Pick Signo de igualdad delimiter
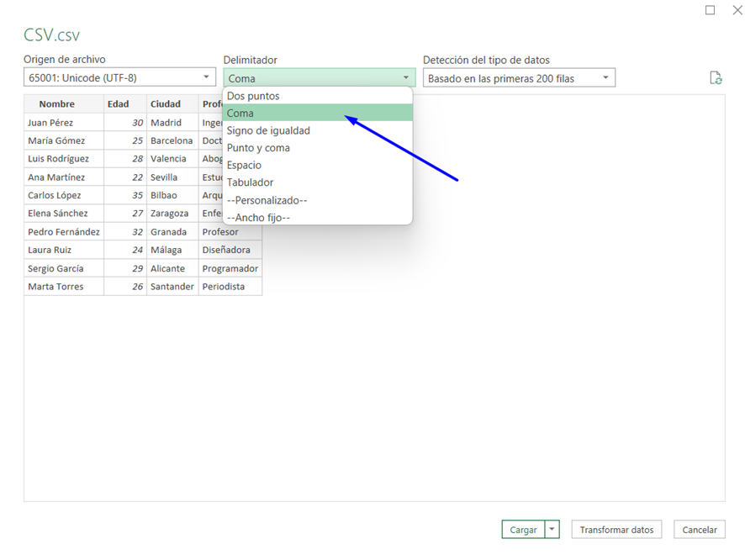This screenshot has width=745, height=560. [x=317, y=130]
